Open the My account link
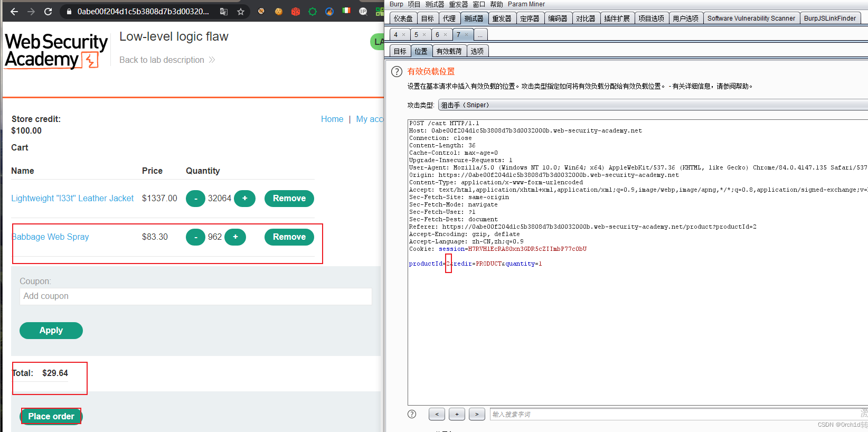 click(x=370, y=119)
